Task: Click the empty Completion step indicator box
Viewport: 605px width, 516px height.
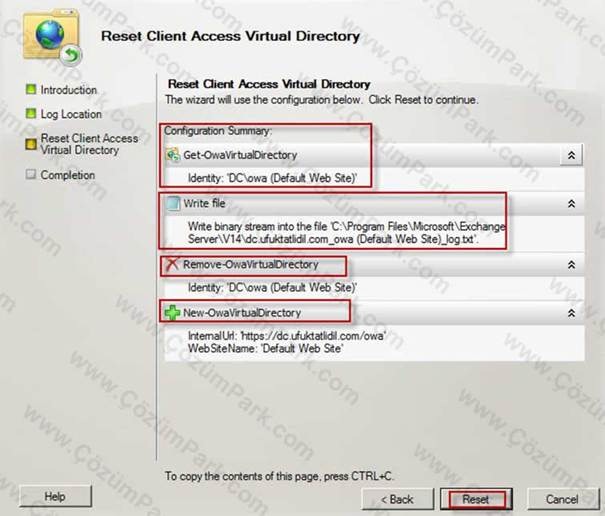Action: click(31, 174)
